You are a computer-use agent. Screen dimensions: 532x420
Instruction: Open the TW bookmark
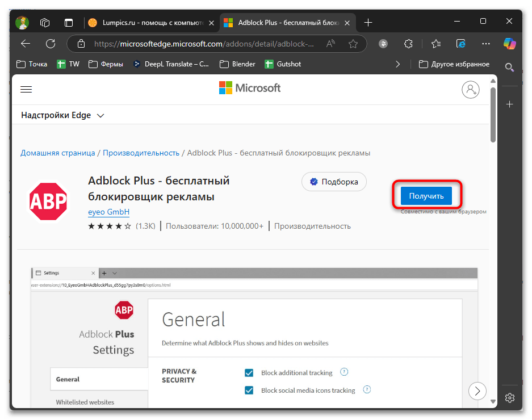tap(68, 64)
